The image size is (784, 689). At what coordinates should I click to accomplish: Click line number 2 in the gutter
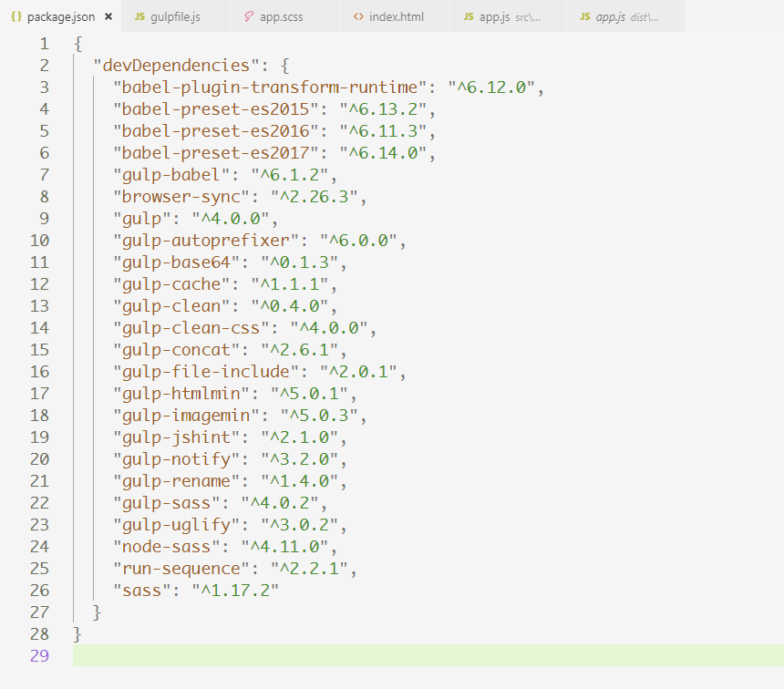click(45, 66)
